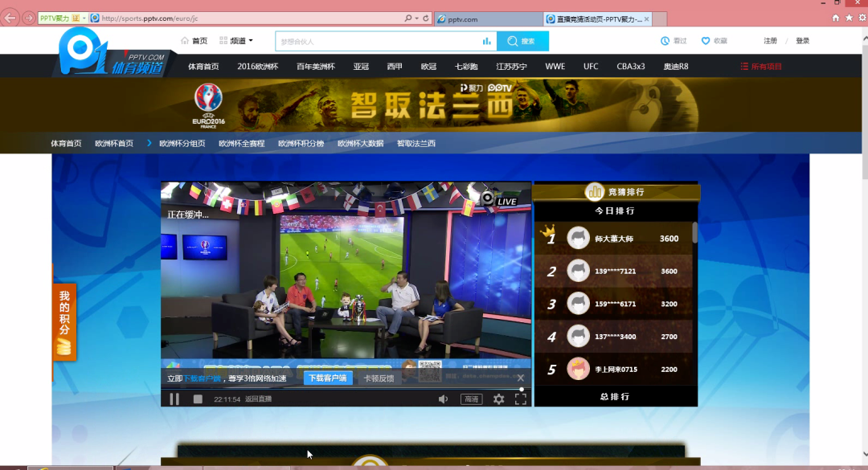Screen dimensions: 868x470
Task: Open 欧洲杯首页 sub-navigation link
Action: [x=114, y=143]
